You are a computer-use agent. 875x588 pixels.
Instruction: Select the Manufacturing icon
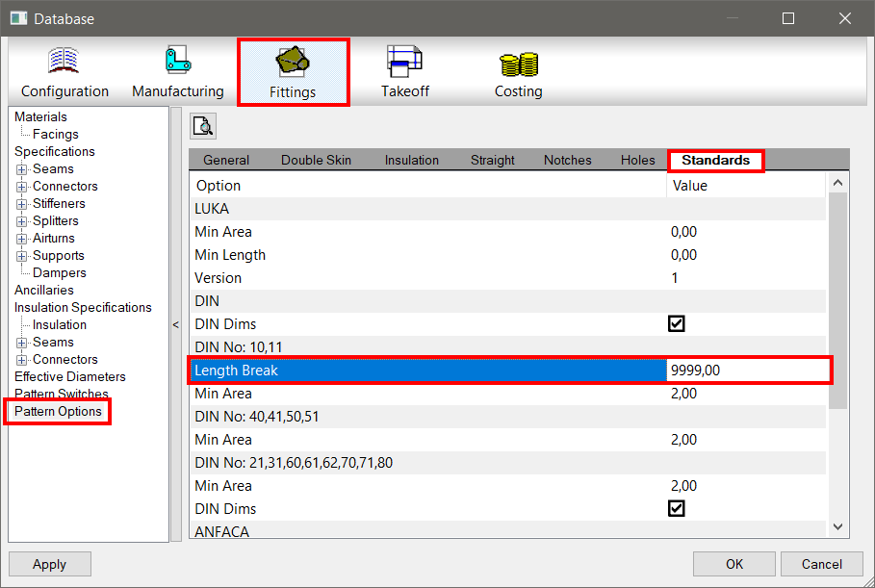click(176, 71)
